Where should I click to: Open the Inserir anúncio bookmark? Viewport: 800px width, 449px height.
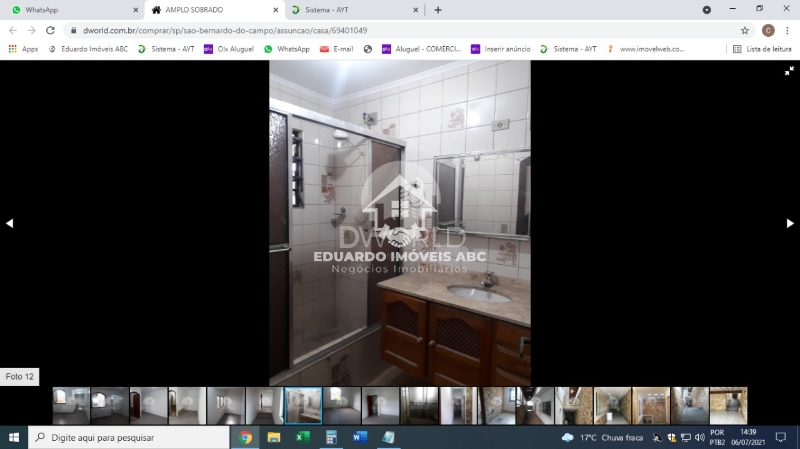(x=501, y=49)
